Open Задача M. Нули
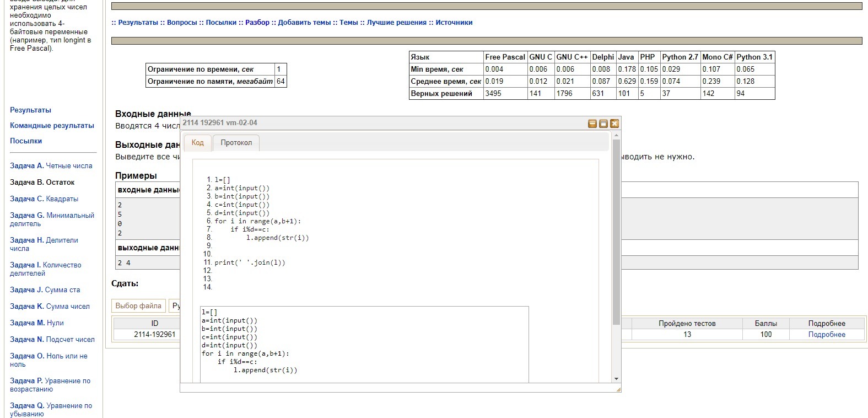Image resolution: width=868 pixels, height=418 pixels. point(37,323)
